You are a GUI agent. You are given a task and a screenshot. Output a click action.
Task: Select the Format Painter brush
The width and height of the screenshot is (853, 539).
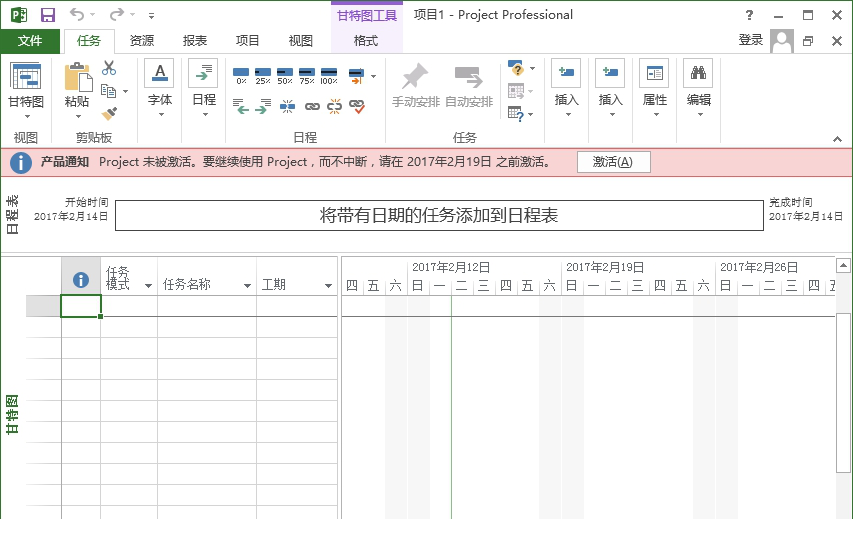coord(109,114)
